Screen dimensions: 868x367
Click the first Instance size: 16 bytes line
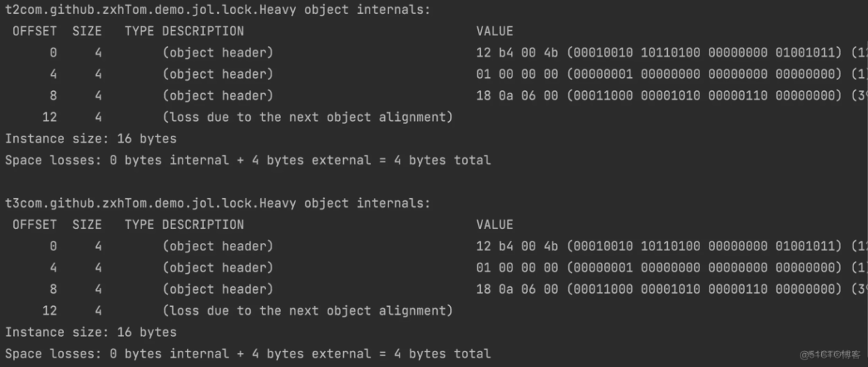coord(91,139)
